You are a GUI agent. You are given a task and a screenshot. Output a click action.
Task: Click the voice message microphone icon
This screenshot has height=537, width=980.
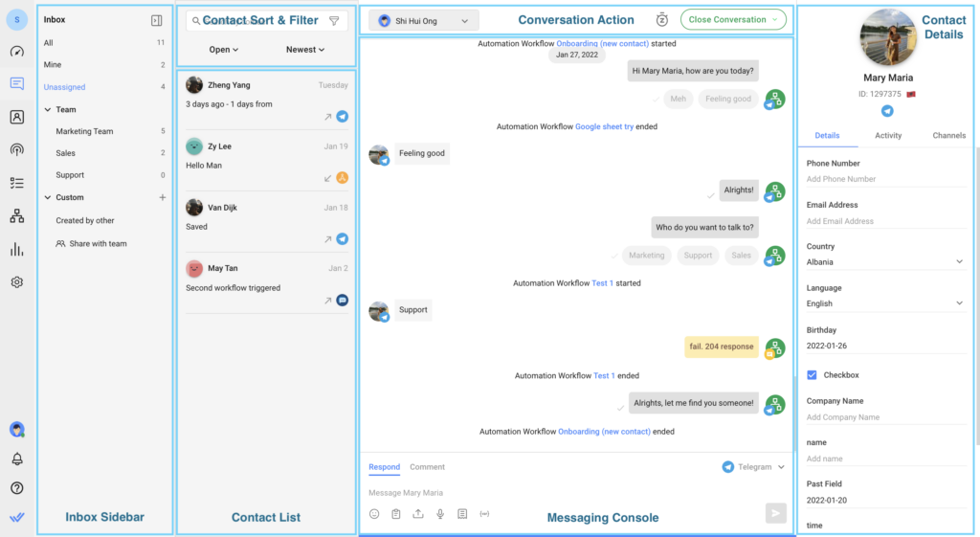click(440, 514)
